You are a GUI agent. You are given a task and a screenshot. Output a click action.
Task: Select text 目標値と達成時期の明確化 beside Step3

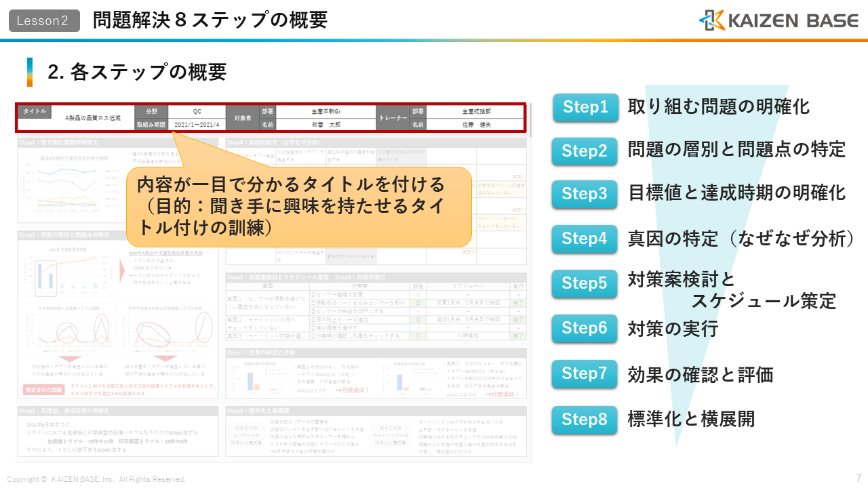(737, 193)
